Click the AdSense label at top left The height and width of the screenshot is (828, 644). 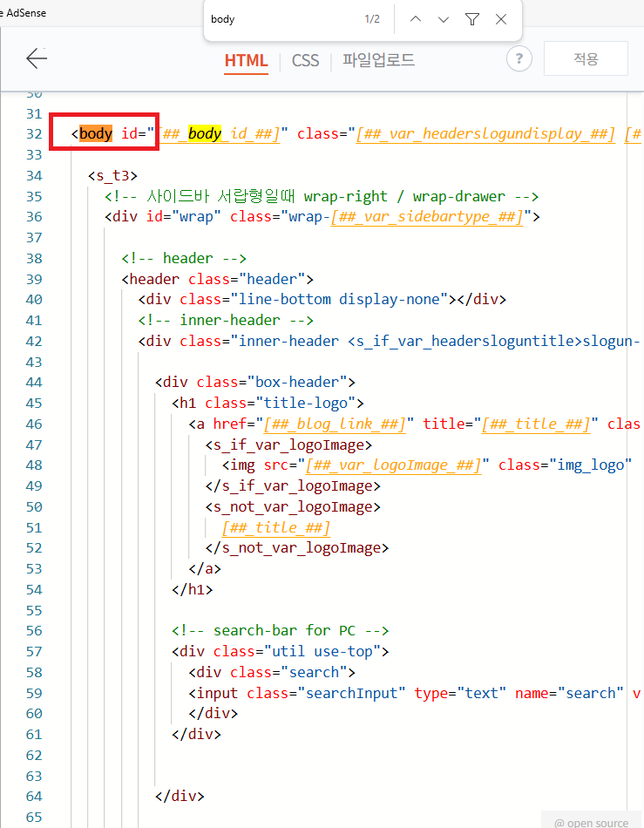[x=26, y=13]
